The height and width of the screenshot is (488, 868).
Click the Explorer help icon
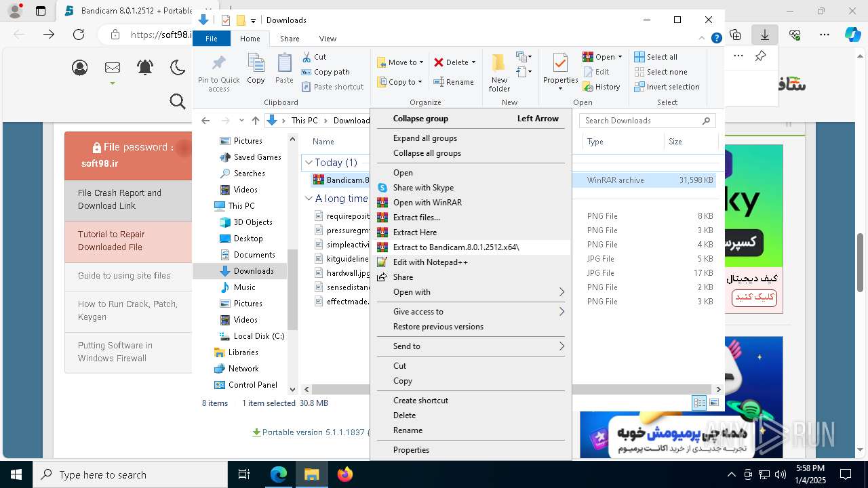point(716,39)
